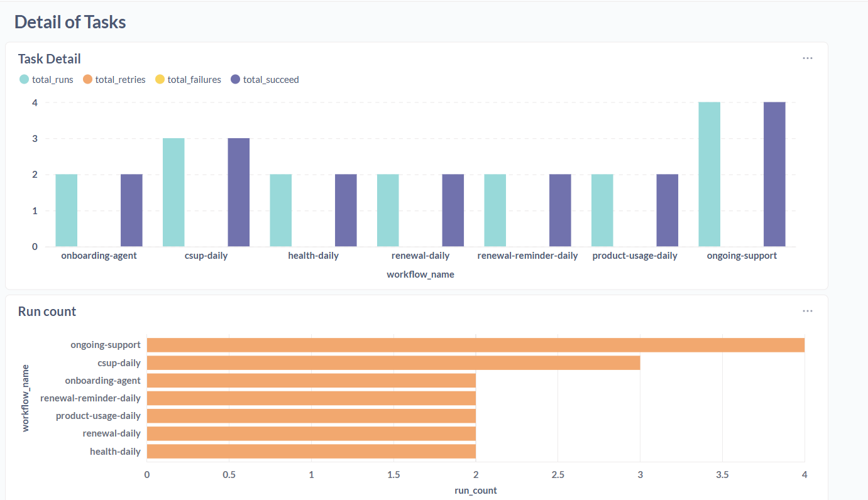
Task: Click the Run count card title
Action: click(47, 312)
